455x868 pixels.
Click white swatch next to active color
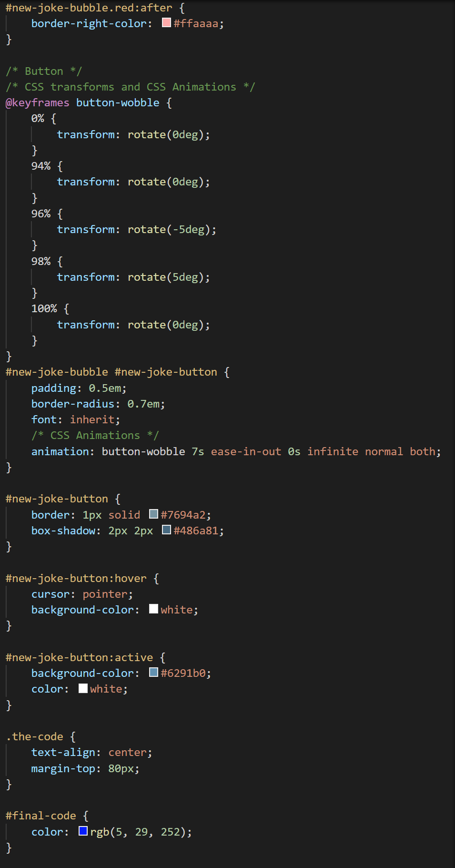[83, 688]
